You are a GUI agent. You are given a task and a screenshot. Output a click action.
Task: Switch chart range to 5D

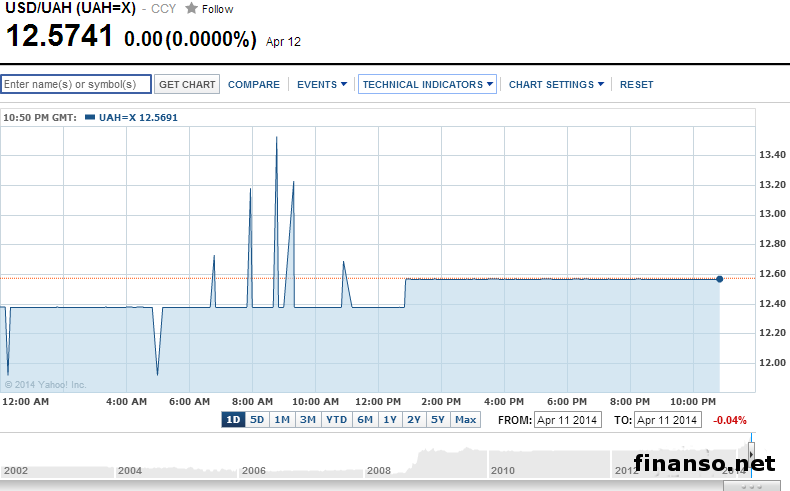[x=257, y=420]
